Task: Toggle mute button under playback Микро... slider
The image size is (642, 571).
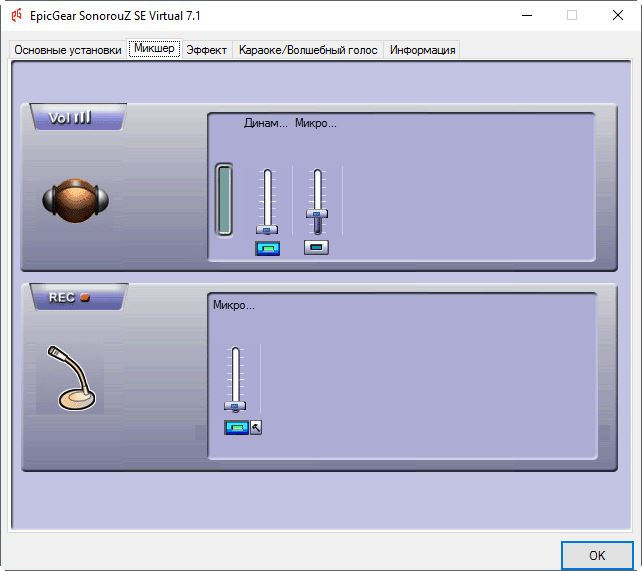Action: (316, 247)
